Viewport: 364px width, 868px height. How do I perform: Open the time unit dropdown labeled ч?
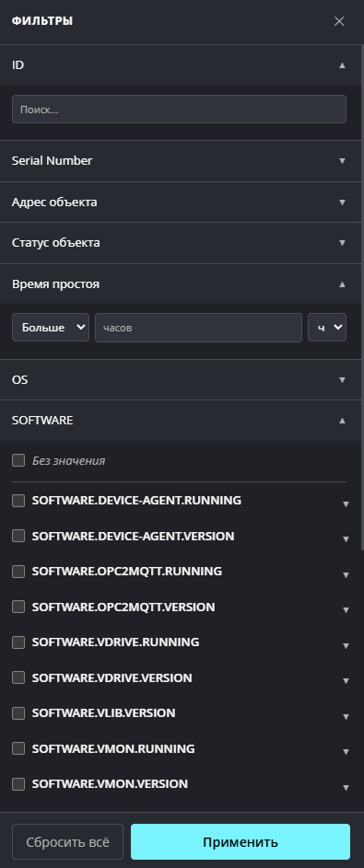327,327
